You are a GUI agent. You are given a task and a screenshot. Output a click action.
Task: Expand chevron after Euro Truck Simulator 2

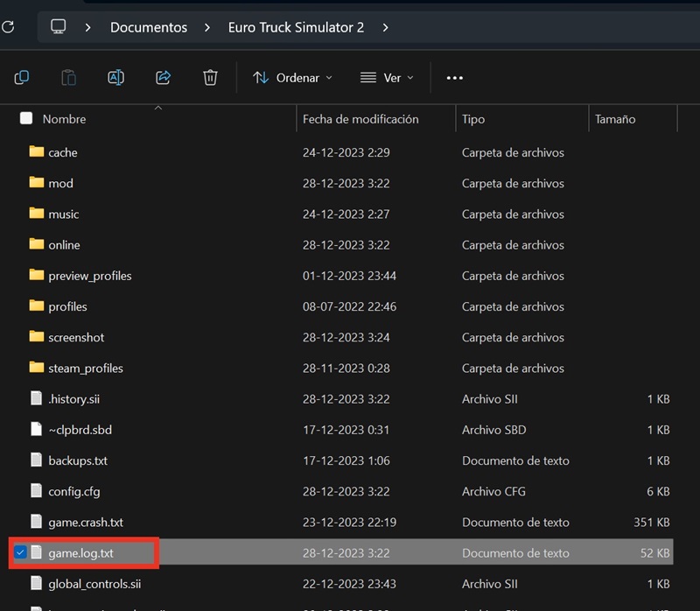click(x=385, y=28)
